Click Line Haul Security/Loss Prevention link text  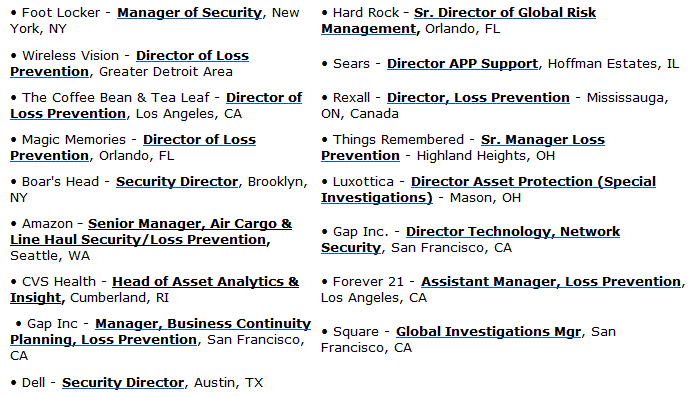click(x=140, y=240)
